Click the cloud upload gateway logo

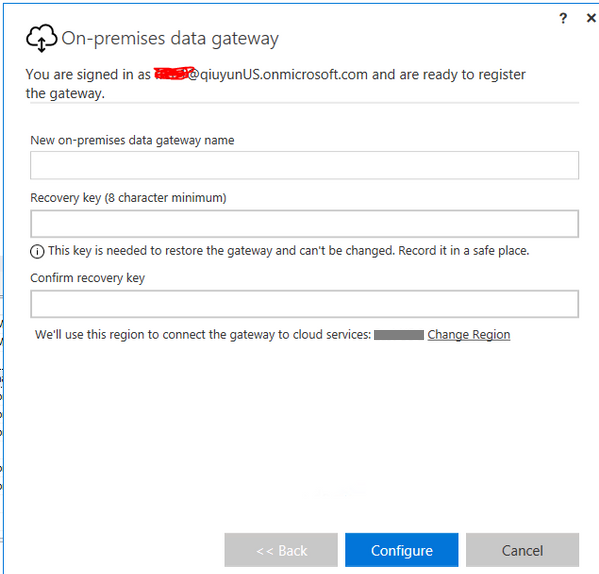pos(42,38)
